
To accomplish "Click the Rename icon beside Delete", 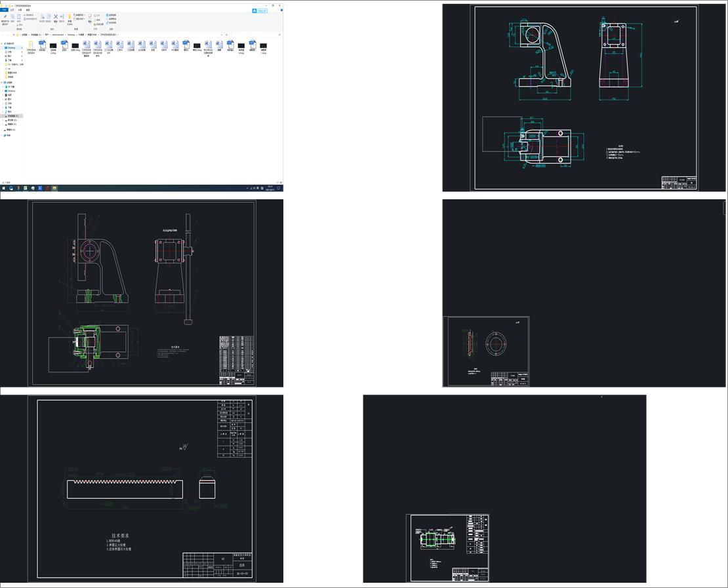I will [62, 16].
